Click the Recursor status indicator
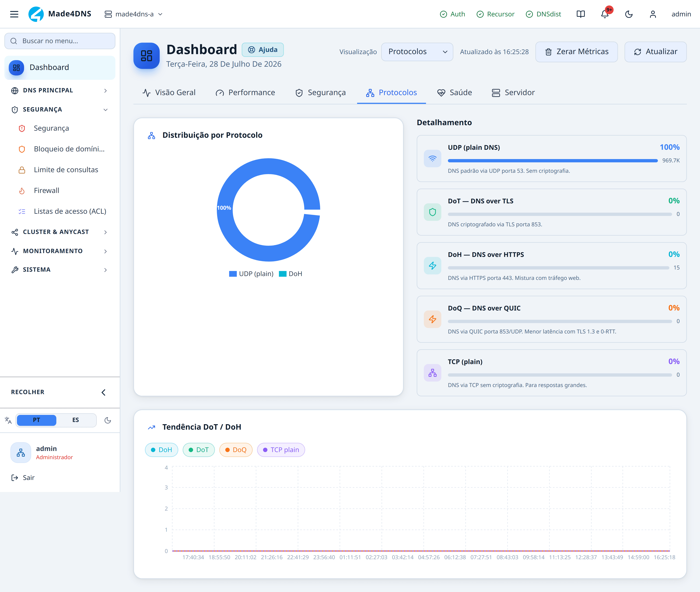 pyautogui.click(x=495, y=14)
